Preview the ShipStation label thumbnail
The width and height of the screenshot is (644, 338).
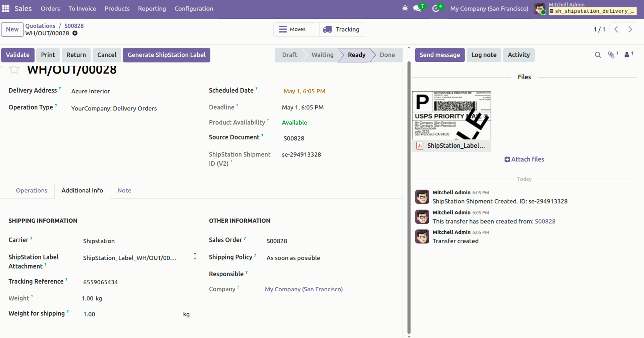click(451, 115)
